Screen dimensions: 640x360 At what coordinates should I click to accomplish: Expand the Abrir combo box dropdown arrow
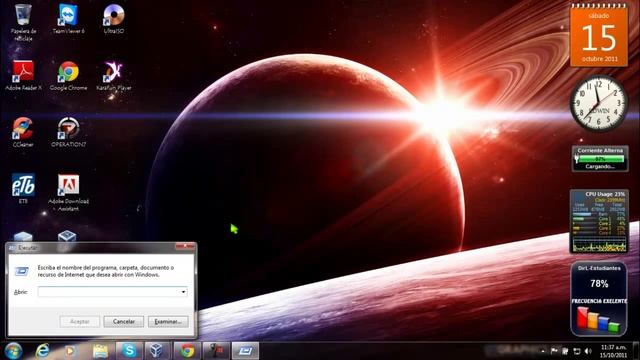[x=183, y=292]
